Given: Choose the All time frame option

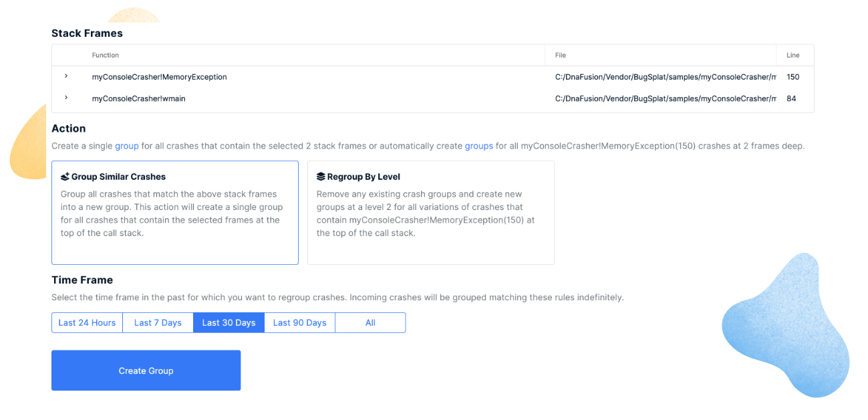Looking at the screenshot, I should coord(370,322).
